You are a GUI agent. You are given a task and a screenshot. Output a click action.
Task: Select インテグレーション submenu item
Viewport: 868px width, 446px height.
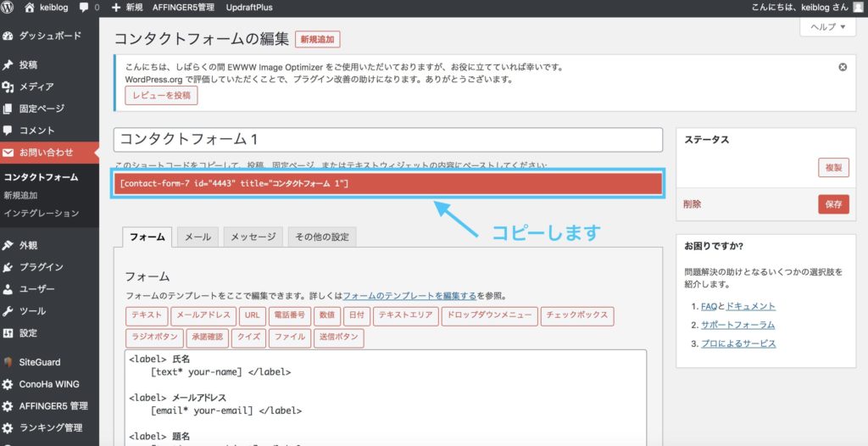[42, 214]
